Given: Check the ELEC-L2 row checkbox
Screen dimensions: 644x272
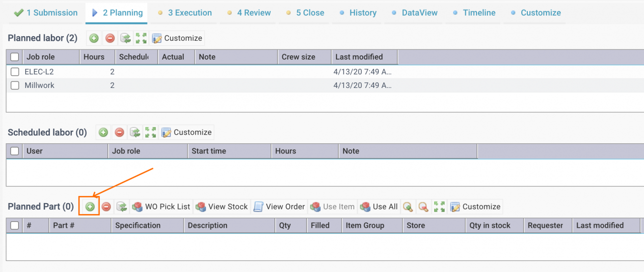Looking at the screenshot, I should click(x=15, y=72).
